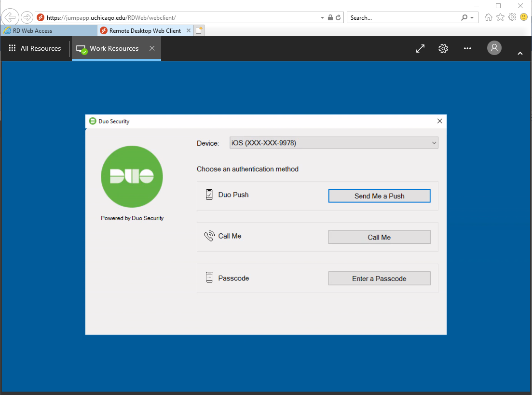The height and width of the screenshot is (395, 532).
Task: Click the Enter a Passcode button
Action: tap(379, 278)
